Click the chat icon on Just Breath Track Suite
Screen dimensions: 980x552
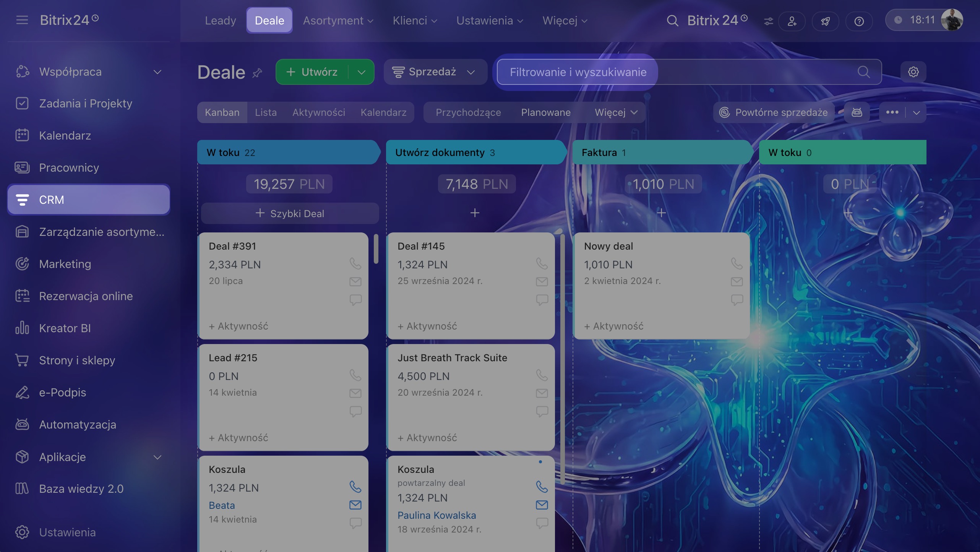[x=542, y=411]
